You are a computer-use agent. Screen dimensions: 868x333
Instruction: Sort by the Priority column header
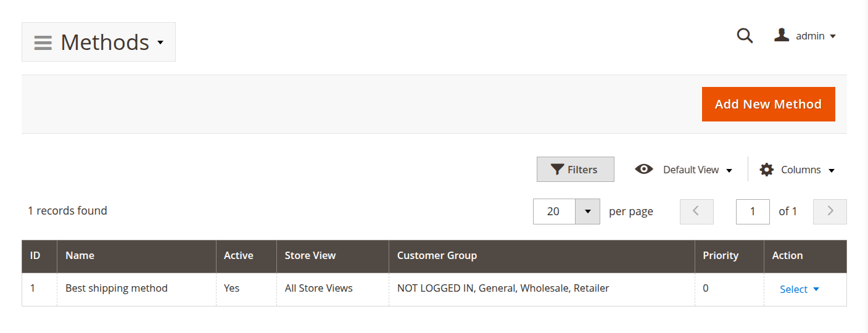click(x=720, y=255)
